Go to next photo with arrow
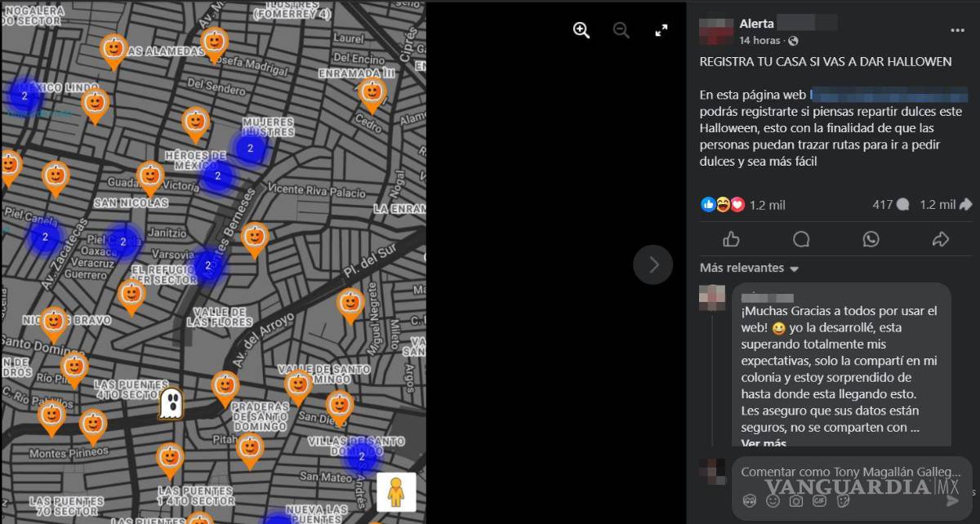Viewport: 980px width, 524px height. click(x=653, y=264)
